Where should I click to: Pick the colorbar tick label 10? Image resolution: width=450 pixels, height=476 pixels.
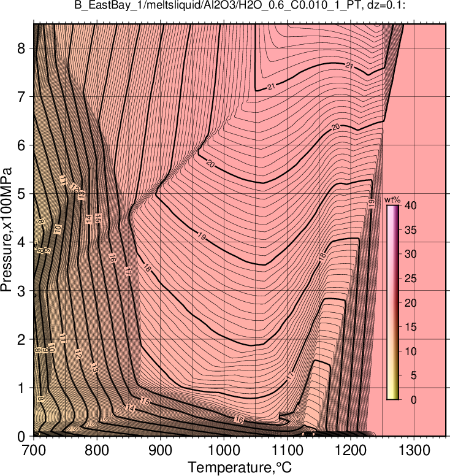click(x=411, y=351)
